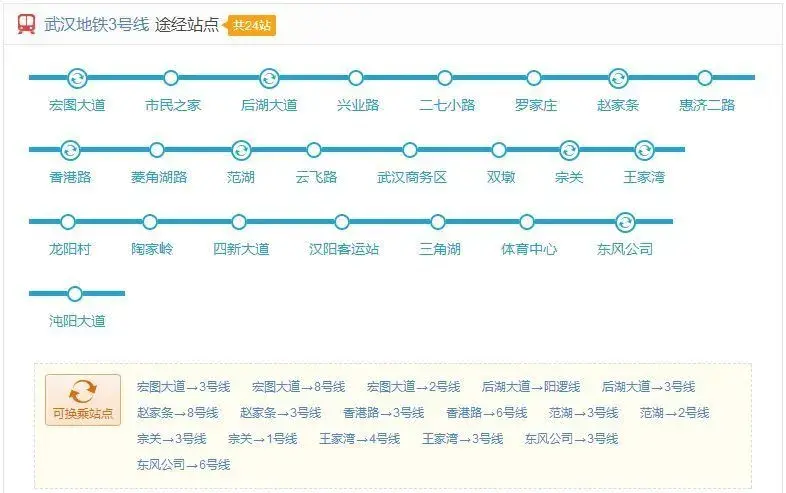786x493 pixels.
Task: Open transfer link 王家湾→4号线
Action: (360, 439)
